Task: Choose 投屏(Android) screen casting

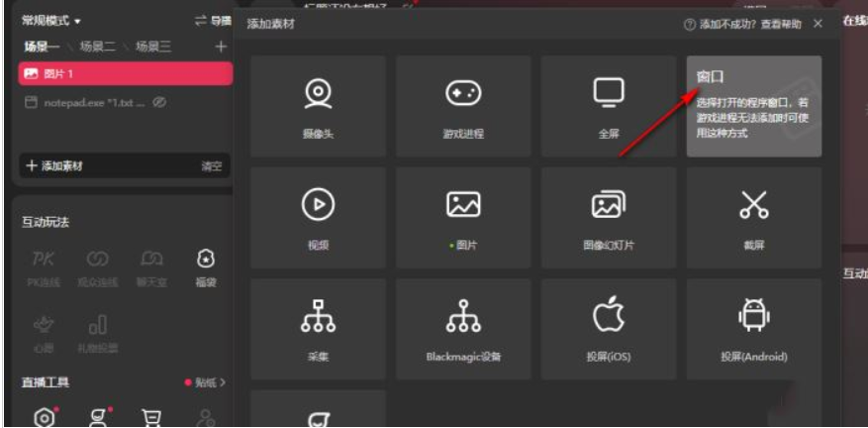Action: (754, 329)
